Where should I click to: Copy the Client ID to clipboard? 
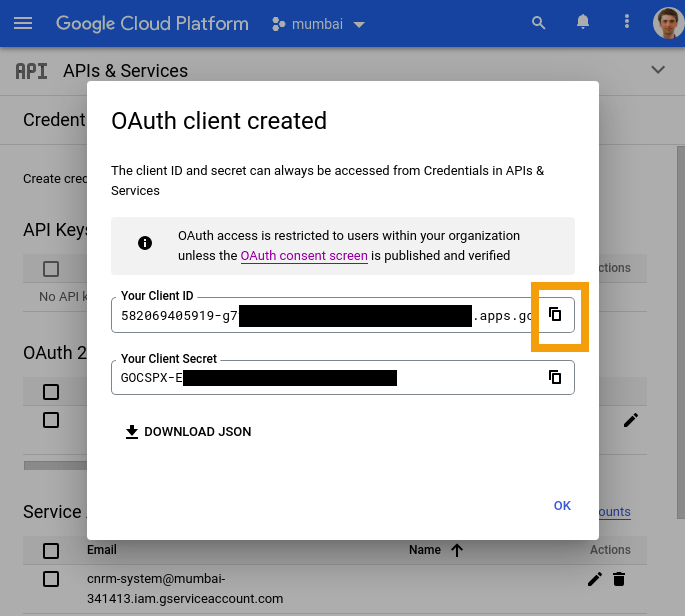(555, 314)
